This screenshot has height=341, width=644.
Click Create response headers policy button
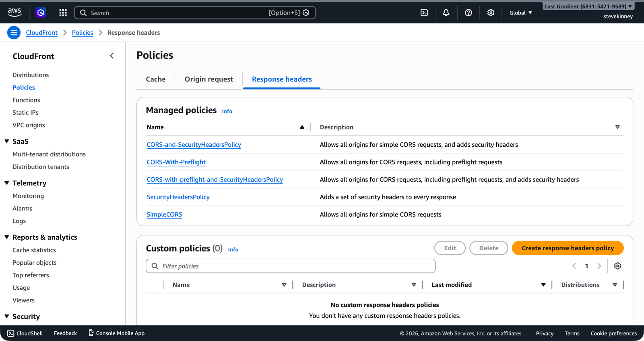(568, 248)
